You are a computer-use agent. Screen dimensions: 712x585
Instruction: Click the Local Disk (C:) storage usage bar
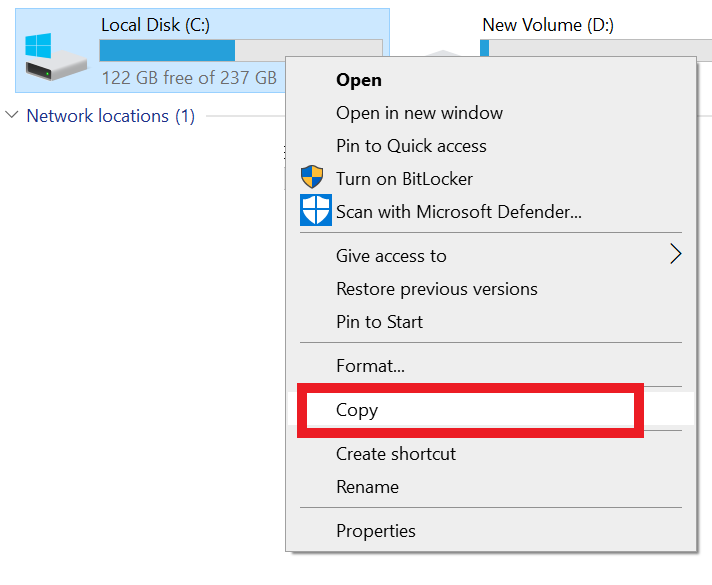240,50
